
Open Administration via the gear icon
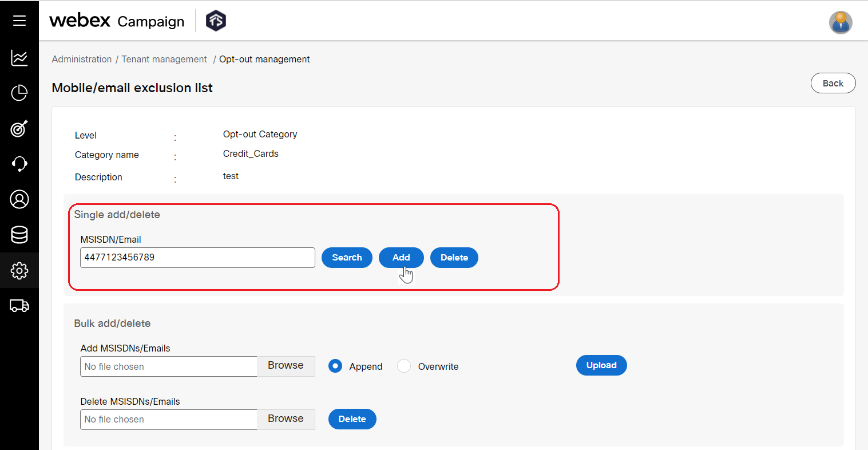click(19, 270)
